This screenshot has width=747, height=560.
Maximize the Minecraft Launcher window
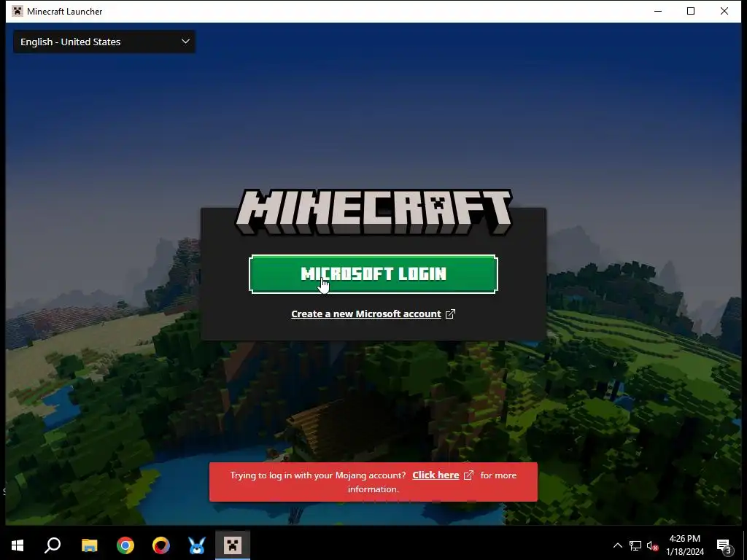click(691, 11)
